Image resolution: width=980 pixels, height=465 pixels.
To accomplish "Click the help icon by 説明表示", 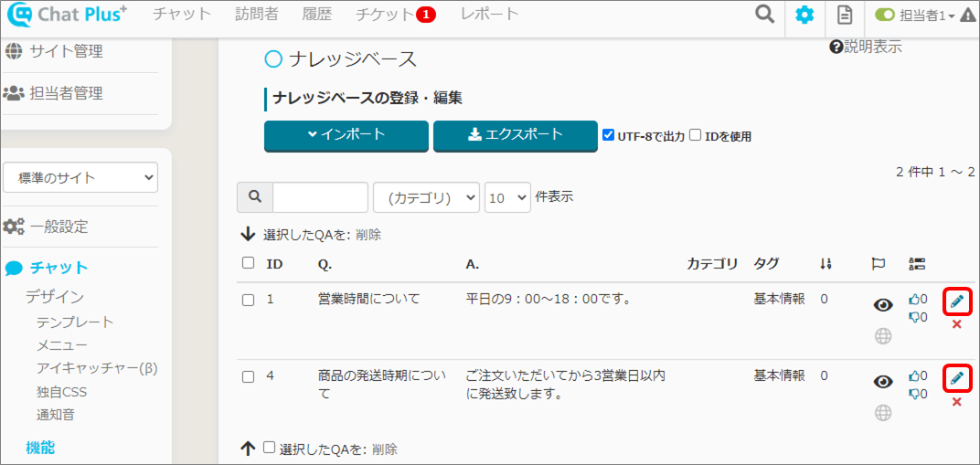I will click(836, 47).
